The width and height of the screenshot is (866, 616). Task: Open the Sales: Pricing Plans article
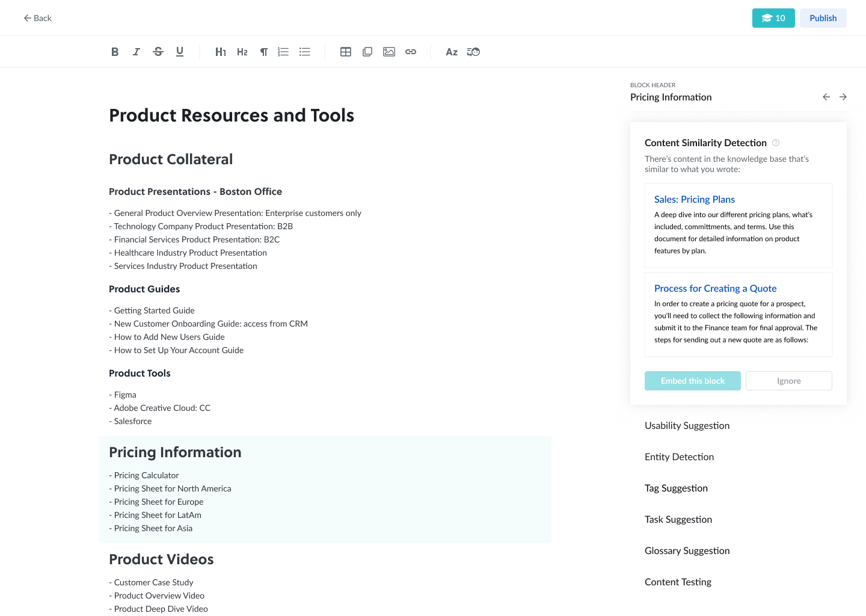click(695, 199)
